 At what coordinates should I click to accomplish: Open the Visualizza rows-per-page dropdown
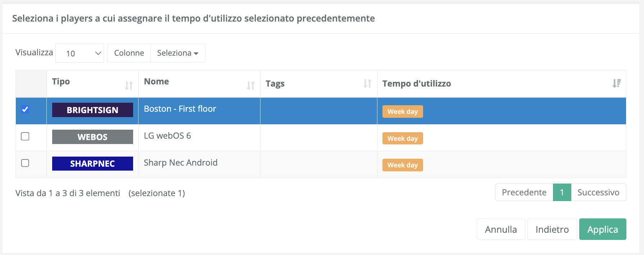(x=80, y=54)
